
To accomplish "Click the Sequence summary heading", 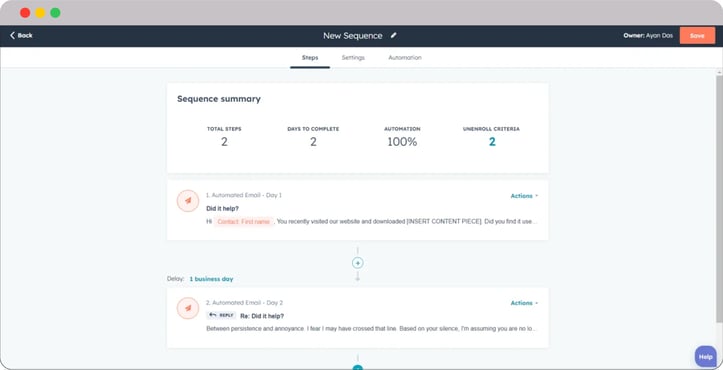I will (219, 99).
